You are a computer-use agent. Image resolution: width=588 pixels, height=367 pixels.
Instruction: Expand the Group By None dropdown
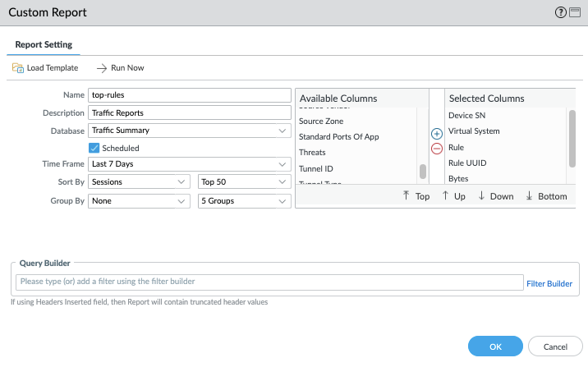pos(140,200)
